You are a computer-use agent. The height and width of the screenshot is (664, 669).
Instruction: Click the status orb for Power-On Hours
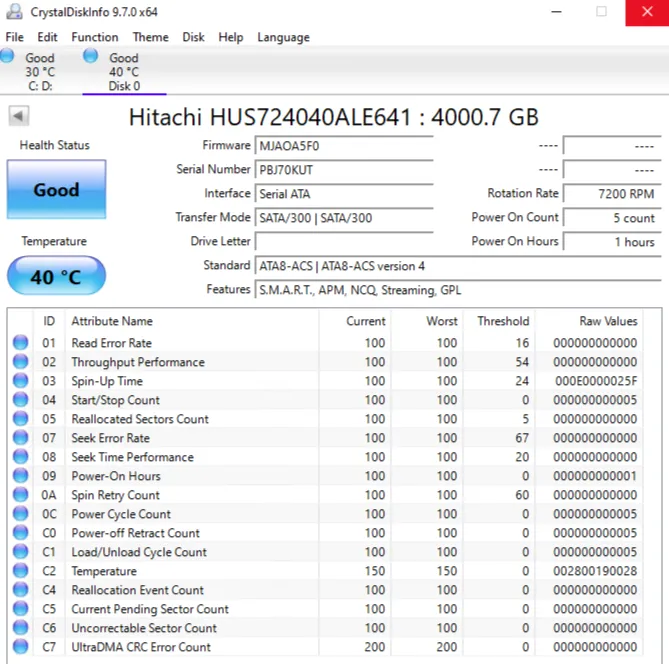pos(20,476)
